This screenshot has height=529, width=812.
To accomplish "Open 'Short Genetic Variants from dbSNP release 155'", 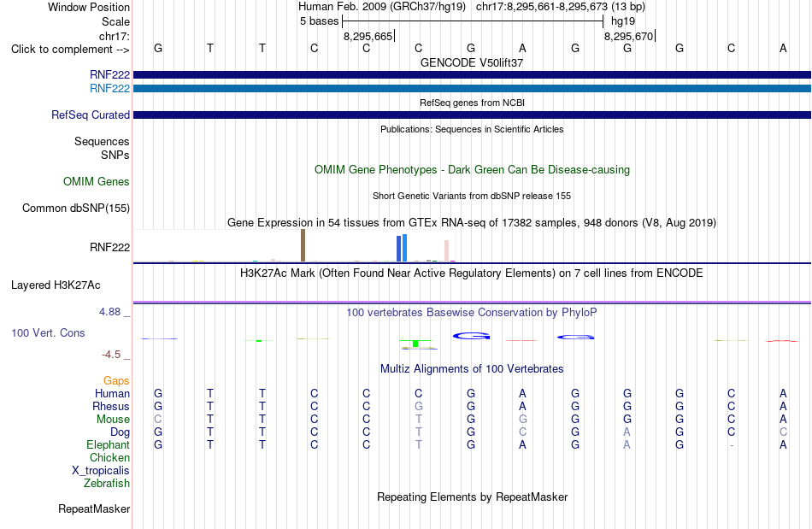I will (472, 196).
